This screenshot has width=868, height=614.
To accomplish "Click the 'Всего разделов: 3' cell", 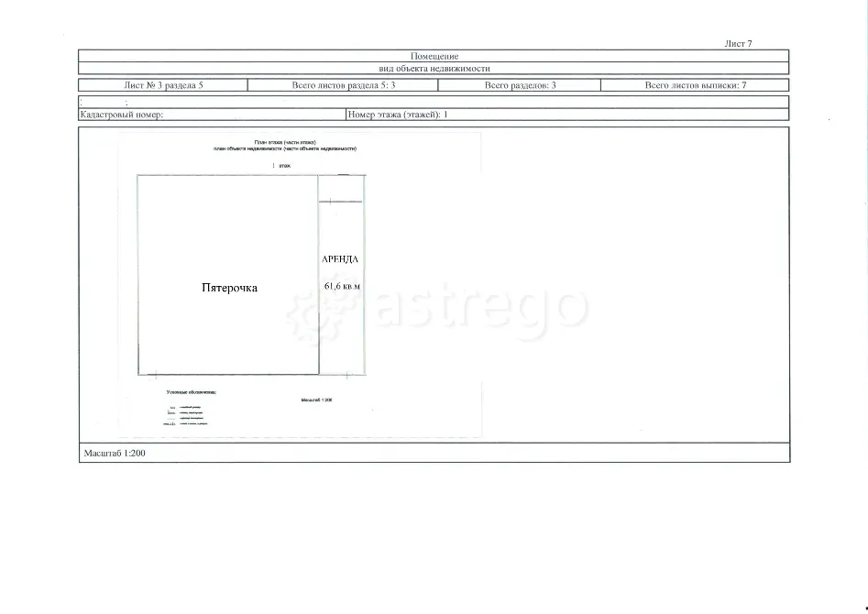I will pyautogui.click(x=520, y=85).
